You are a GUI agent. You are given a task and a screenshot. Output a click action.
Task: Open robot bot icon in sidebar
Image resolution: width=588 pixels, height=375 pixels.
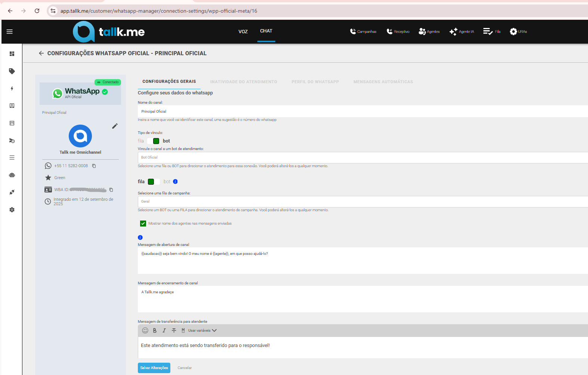pos(12,175)
